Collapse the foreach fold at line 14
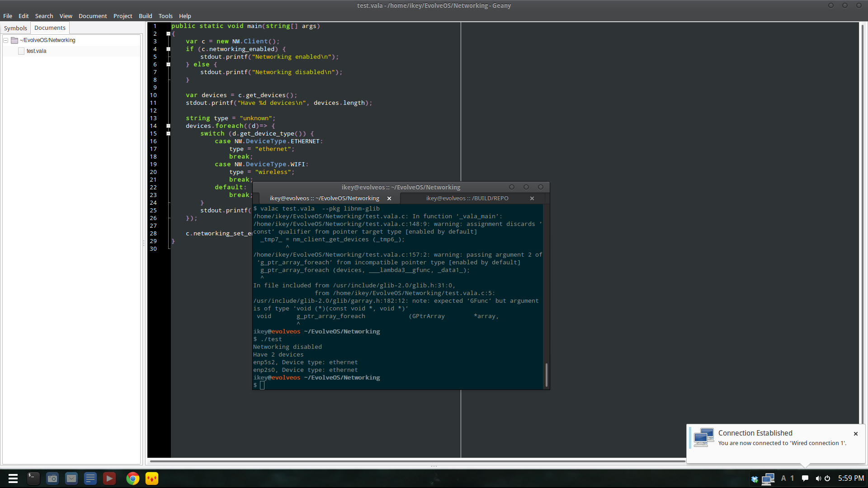Viewport: 868px width, 488px height. tap(168, 126)
